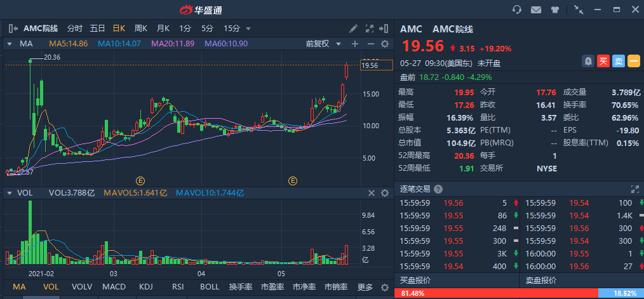Collapse the VOL indicator triangle
The height and width of the screenshot is (299, 644).
tap(9, 193)
